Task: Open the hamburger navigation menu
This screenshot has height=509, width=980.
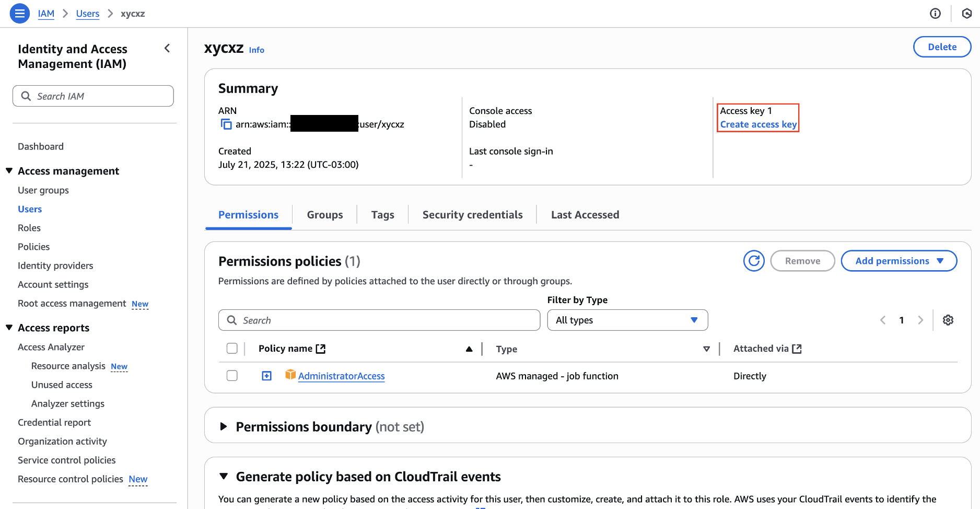Action: pos(19,14)
